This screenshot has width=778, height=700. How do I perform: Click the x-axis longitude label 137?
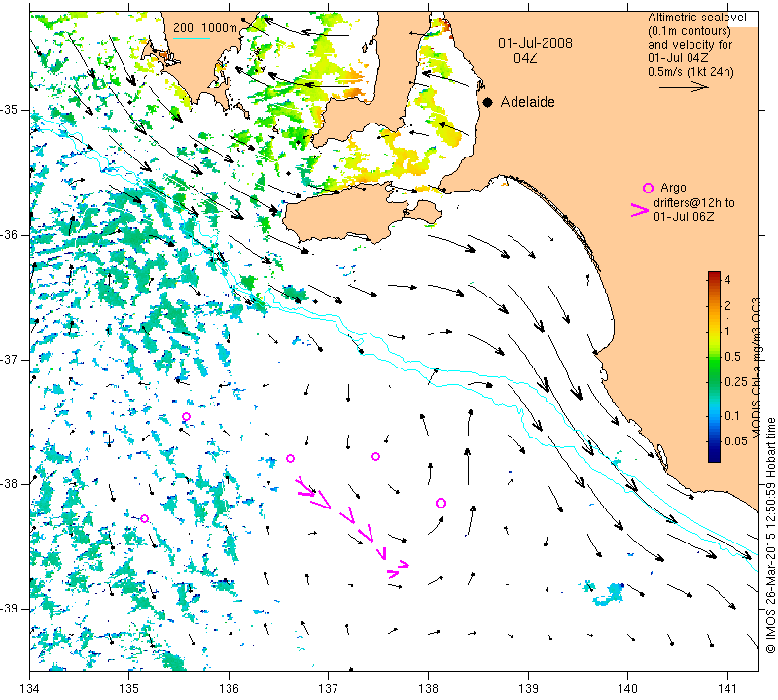coord(328,688)
